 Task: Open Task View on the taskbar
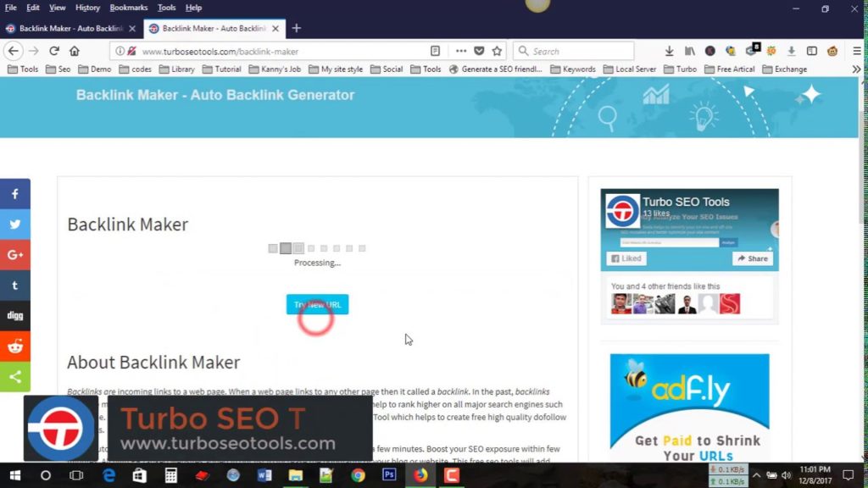[x=75, y=475]
